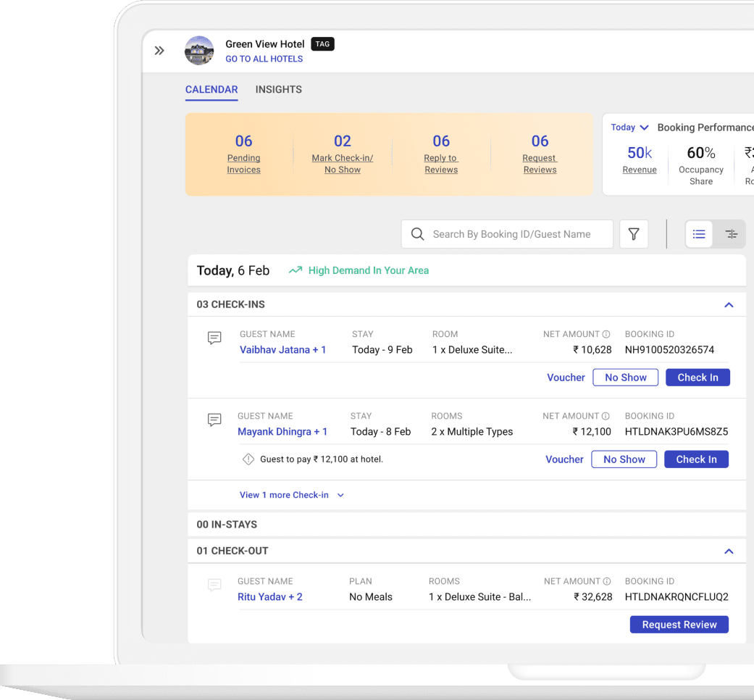Open the Request Reviews summary link

click(540, 154)
